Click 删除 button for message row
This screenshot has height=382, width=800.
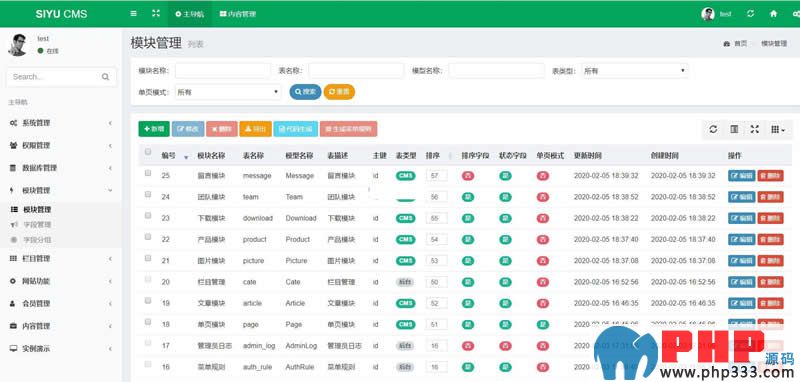[x=770, y=176]
